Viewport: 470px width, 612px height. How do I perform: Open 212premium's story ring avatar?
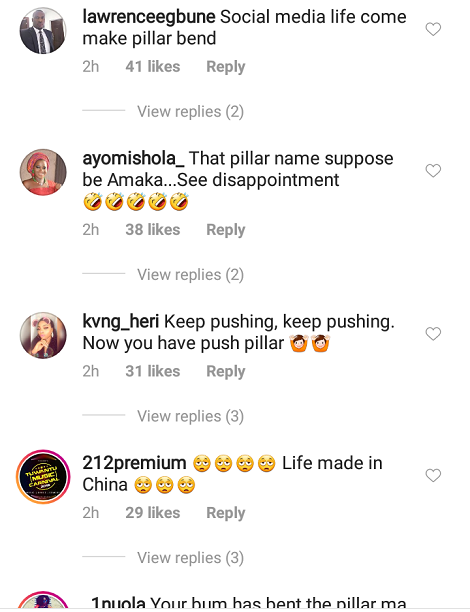pyautogui.click(x=43, y=477)
